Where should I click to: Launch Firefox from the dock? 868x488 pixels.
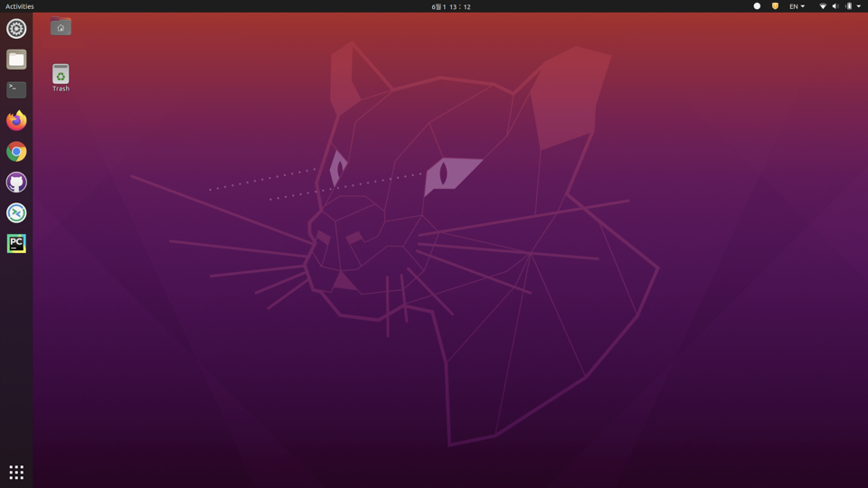[x=16, y=120]
